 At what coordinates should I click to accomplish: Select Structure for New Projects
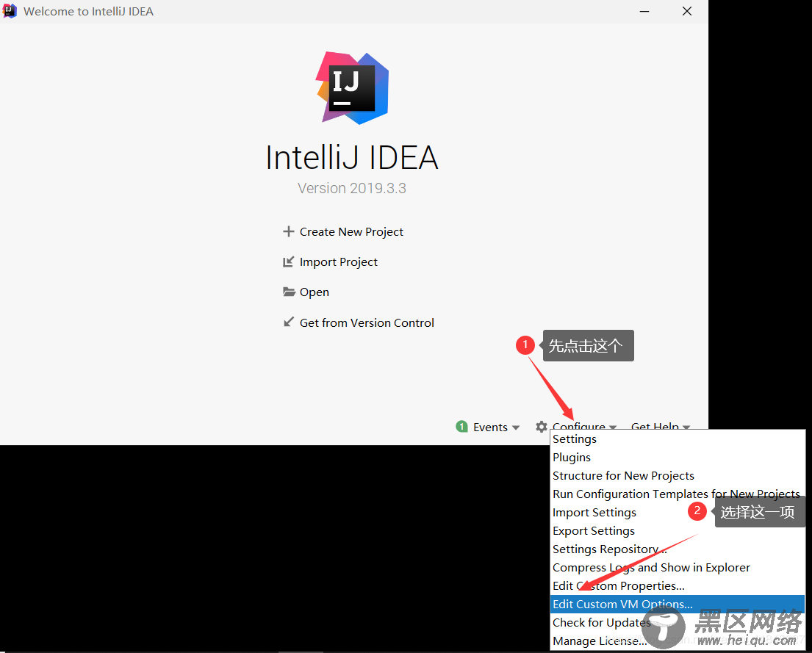click(678, 476)
